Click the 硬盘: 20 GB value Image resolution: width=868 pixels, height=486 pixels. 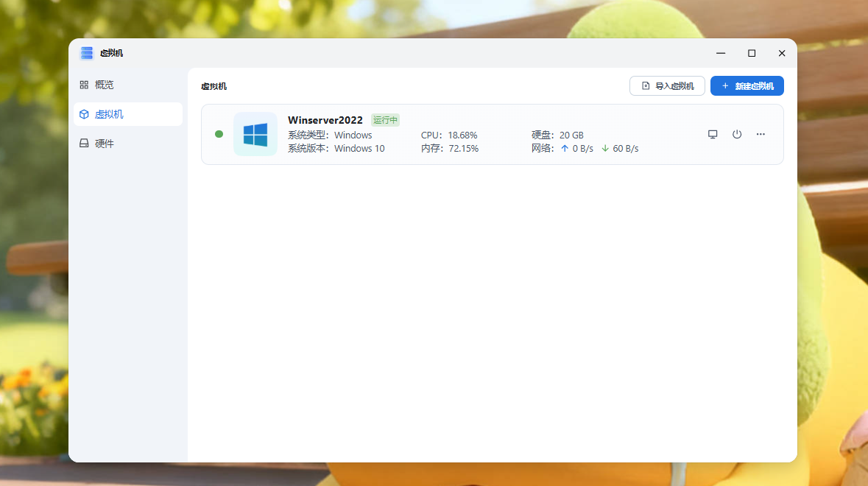[557, 135]
